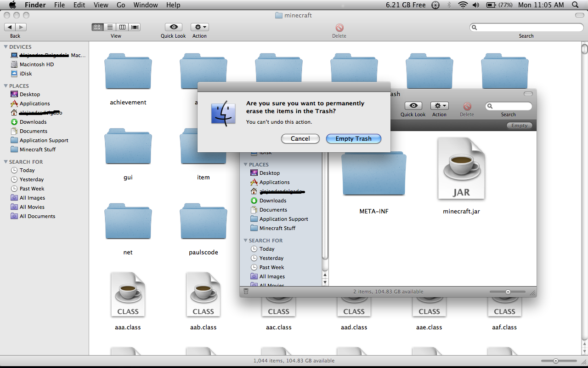This screenshot has width=588, height=368.
Task: Switch minecraft window to list view
Action: tap(110, 27)
